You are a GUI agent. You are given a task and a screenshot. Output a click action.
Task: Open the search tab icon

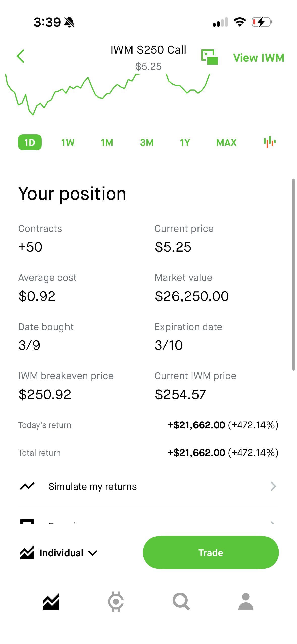coord(181,602)
